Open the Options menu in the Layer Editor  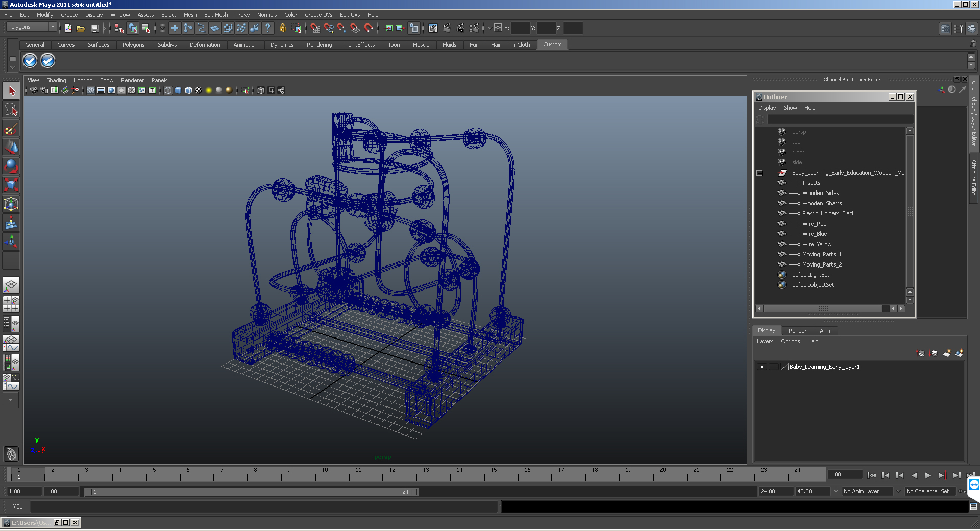[790, 341]
